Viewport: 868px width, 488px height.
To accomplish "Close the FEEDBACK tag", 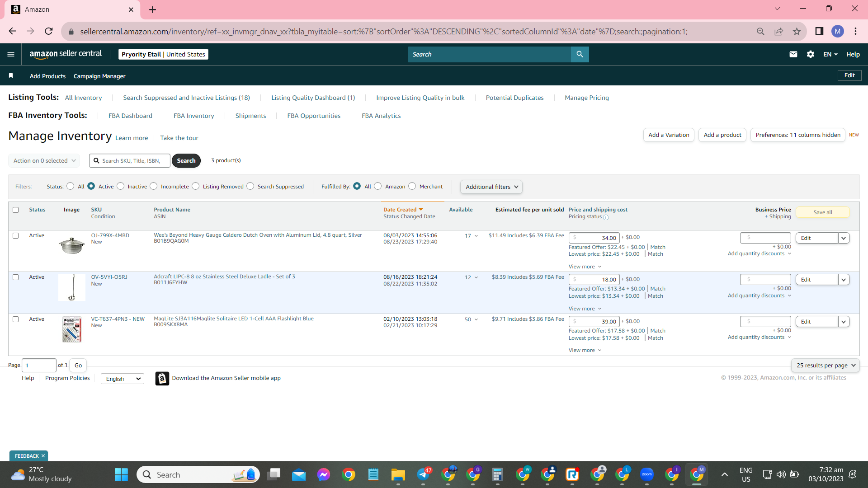I will click(43, 456).
